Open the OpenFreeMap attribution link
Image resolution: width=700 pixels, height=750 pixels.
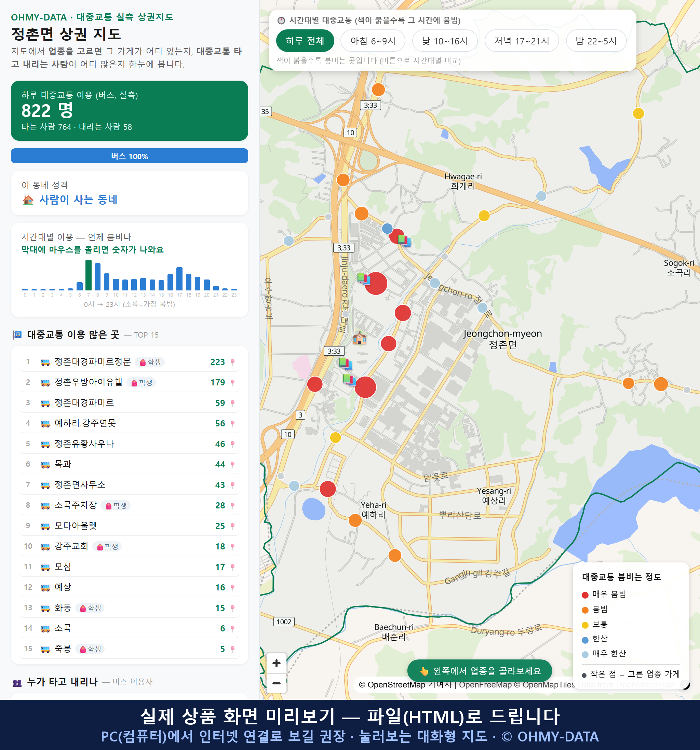click(485, 684)
